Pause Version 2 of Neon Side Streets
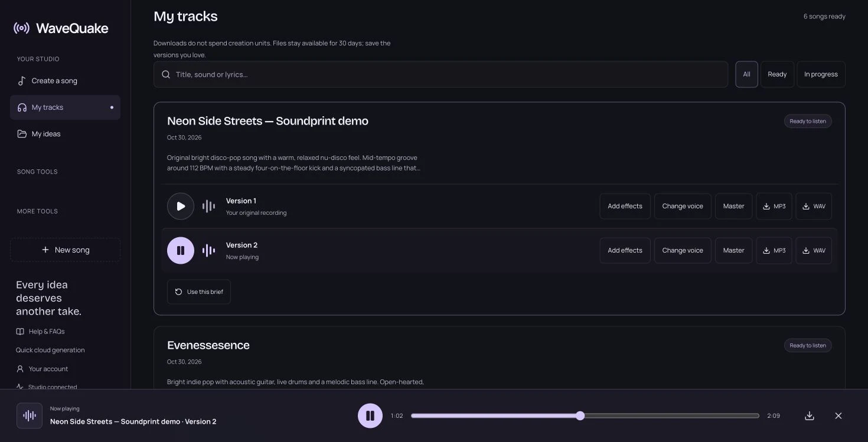This screenshot has height=442, width=868. click(x=181, y=250)
